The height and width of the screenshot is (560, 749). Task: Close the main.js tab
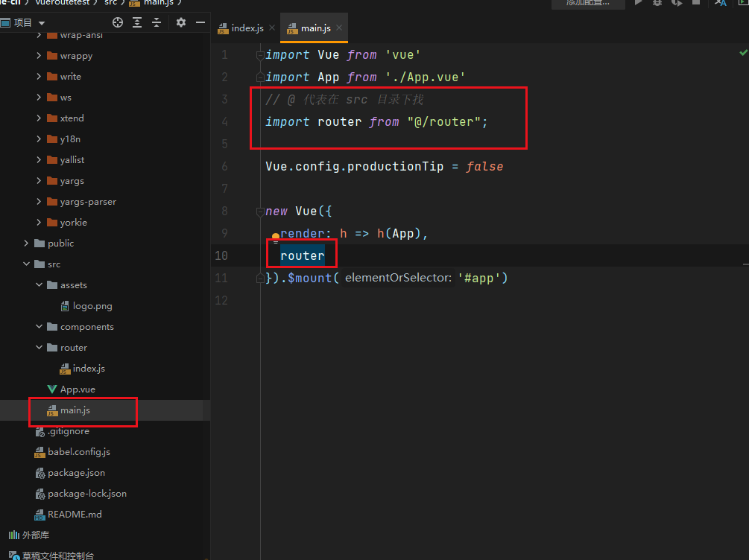pyautogui.click(x=339, y=28)
